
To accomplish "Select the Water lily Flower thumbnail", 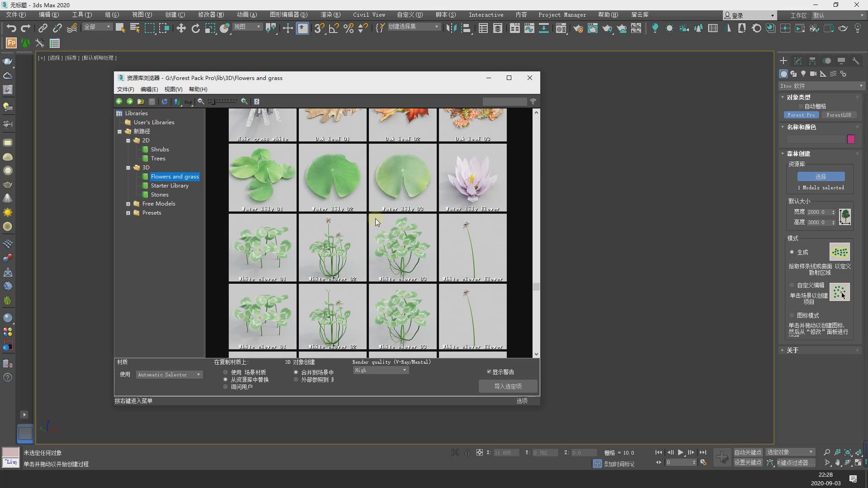I will pos(472,178).
